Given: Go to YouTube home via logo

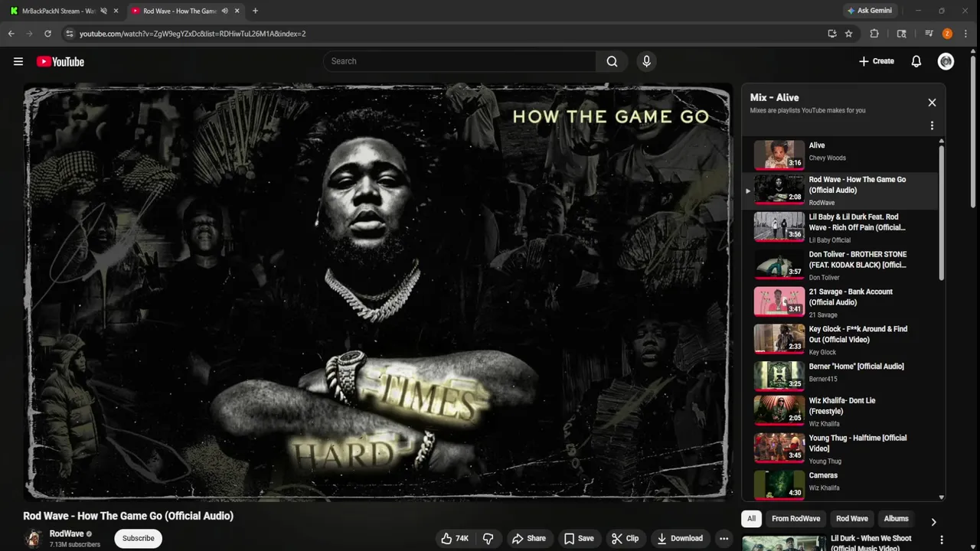Looking at the screenshot, I should [x=60, y=61].
